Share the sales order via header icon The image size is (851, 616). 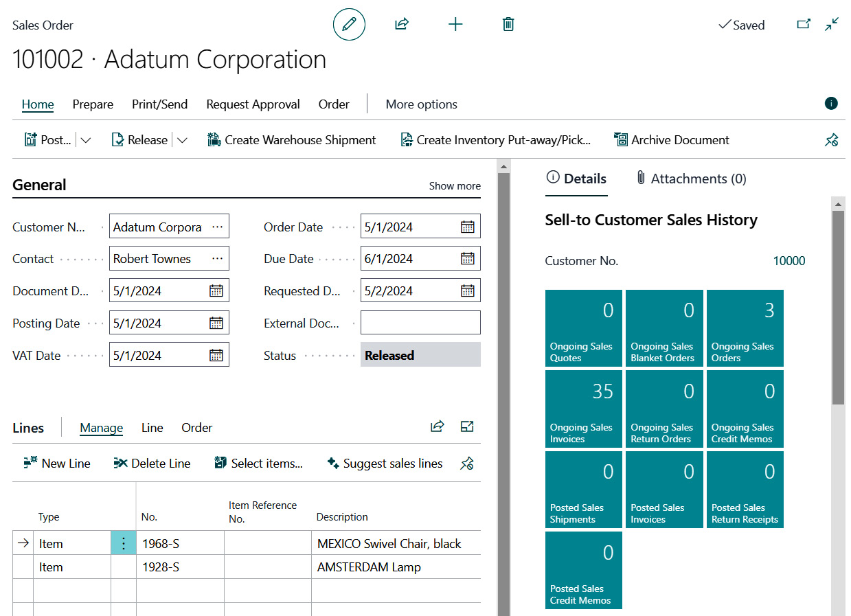tap(402, 25)
